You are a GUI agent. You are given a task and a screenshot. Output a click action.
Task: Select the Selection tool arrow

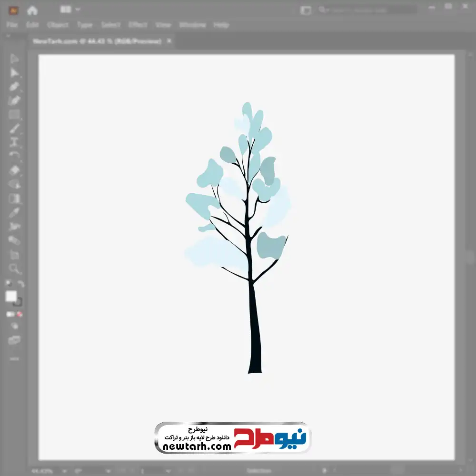(14, 59)
